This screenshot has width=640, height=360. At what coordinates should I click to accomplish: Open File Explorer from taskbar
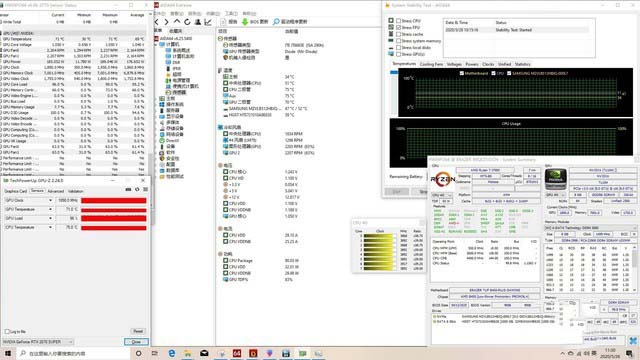point(187,353)
